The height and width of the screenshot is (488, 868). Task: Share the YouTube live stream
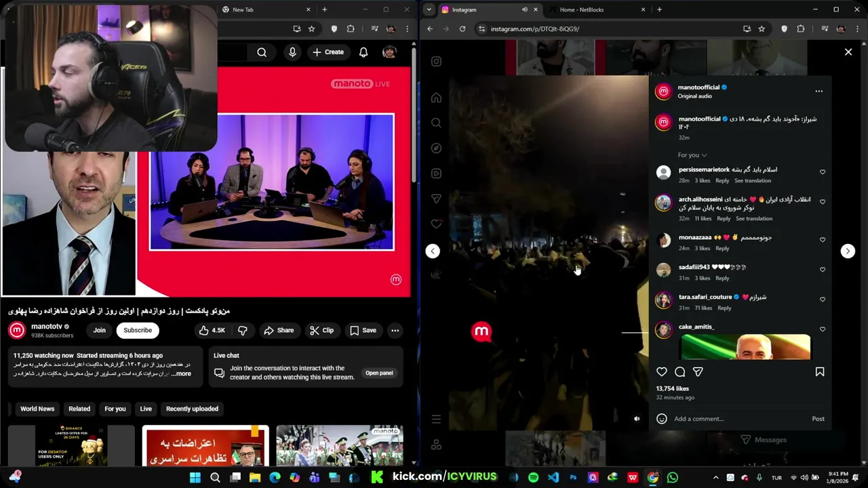point(279,330)
